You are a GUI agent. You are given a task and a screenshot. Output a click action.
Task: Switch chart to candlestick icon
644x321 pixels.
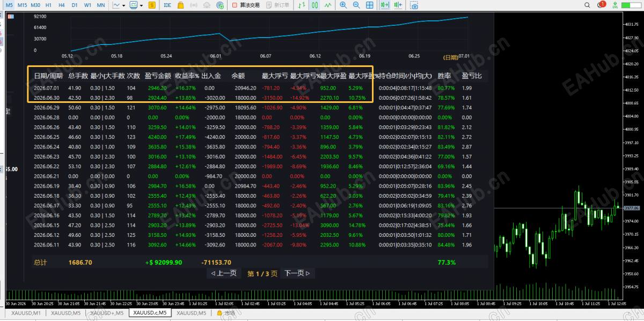pyautogui.click(x=314, y=5)
